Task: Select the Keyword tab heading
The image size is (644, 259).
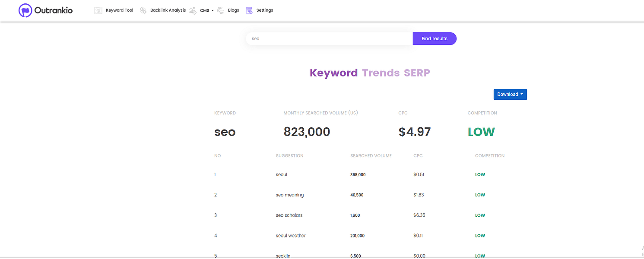Action: pyautogui.click(x=333, y=73)
